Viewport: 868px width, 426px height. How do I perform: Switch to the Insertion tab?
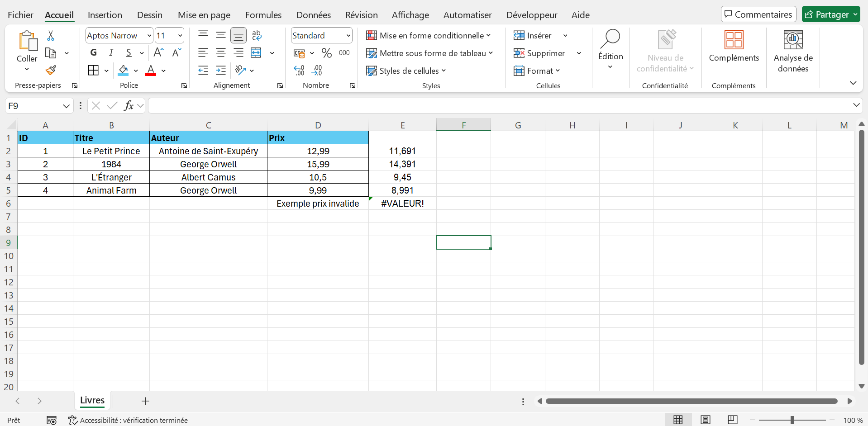pyautogui.click(x=105, y=15)
